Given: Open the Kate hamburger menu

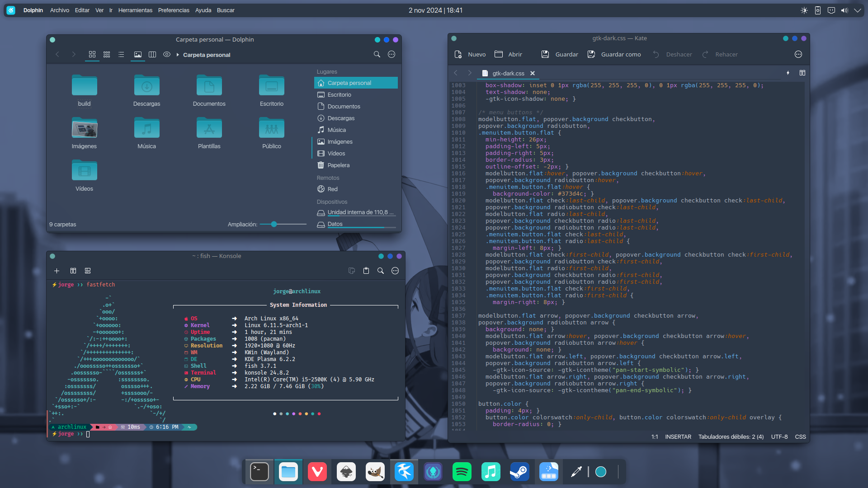Looking at the screenshot, I should (798, 54).
